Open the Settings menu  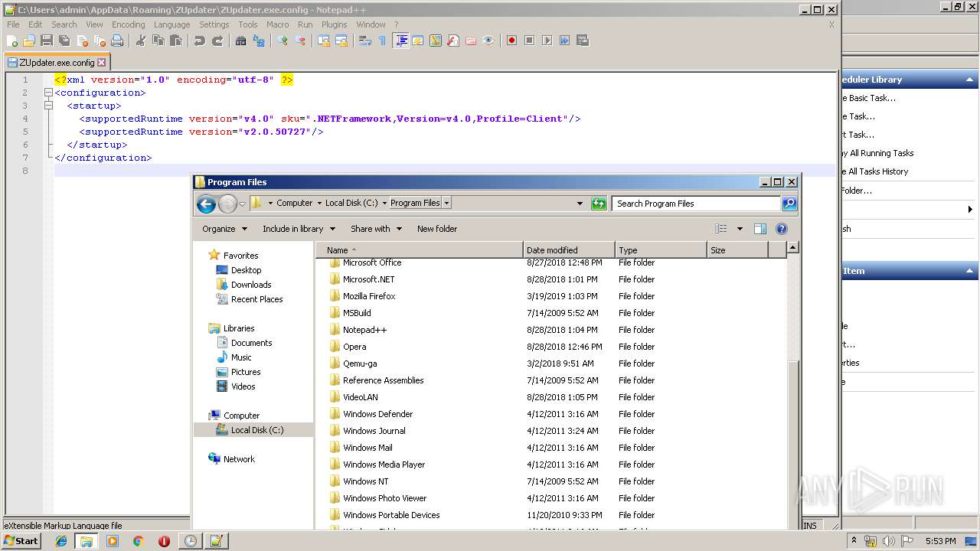pos(214,24)
